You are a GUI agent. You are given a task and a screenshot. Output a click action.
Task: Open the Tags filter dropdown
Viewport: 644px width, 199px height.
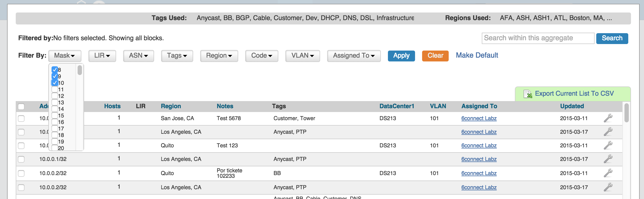(x=177, y=56)
